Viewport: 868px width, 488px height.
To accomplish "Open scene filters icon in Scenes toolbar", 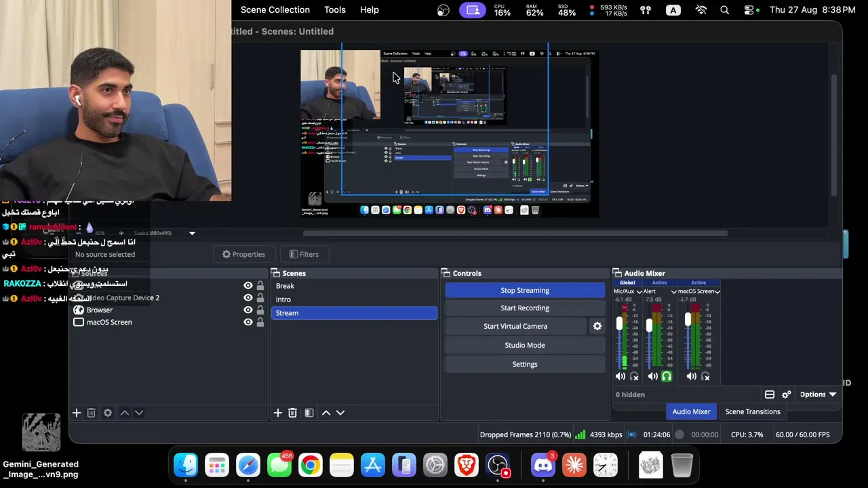I will click(309, 413).
